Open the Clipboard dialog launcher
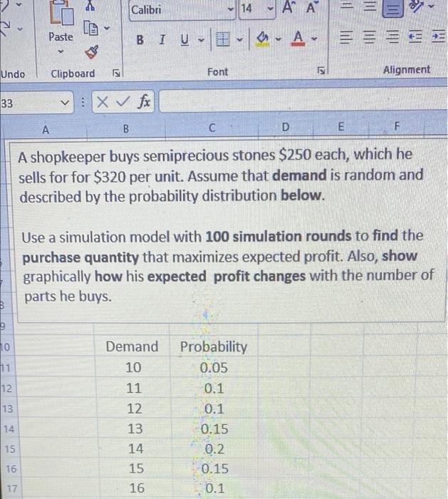448x499 pixels. [x=117, y=73]
